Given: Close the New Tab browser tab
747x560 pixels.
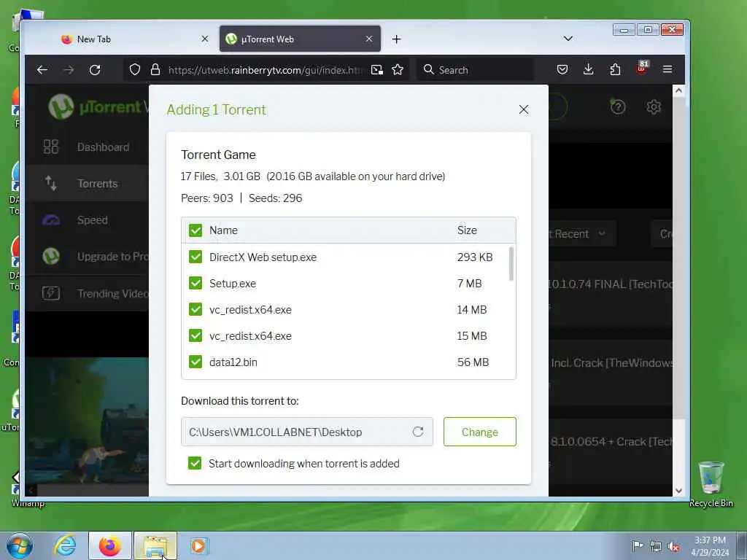Looking at the screenshot, I should (205, 39).
